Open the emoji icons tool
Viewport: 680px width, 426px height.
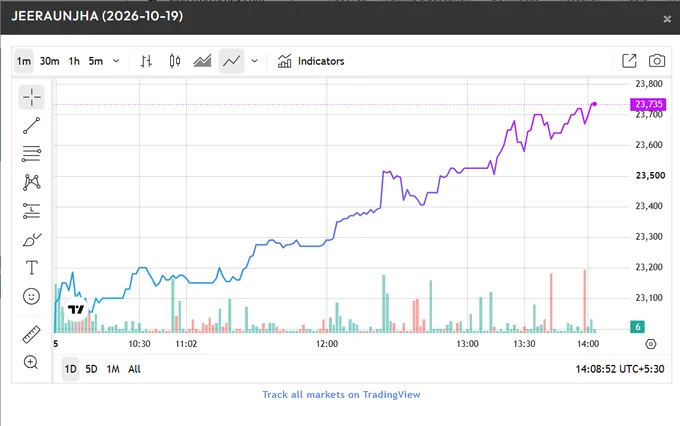(x=32, y=296)
